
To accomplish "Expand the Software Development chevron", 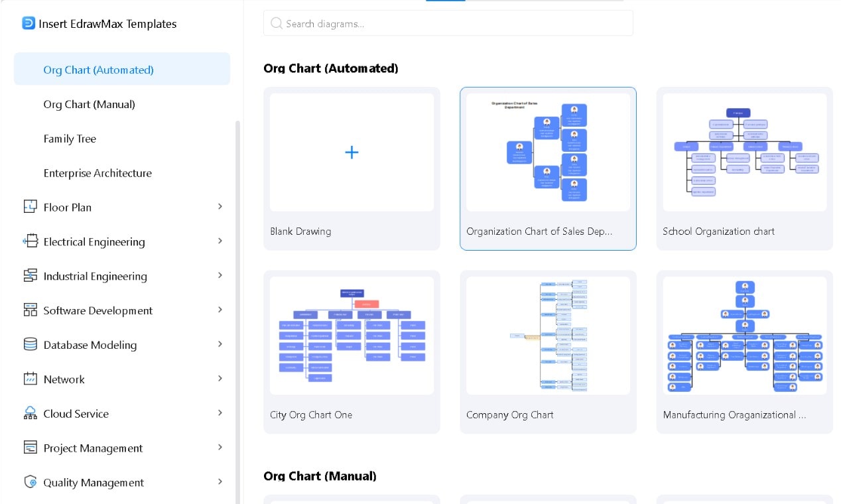I will point(220,310).
